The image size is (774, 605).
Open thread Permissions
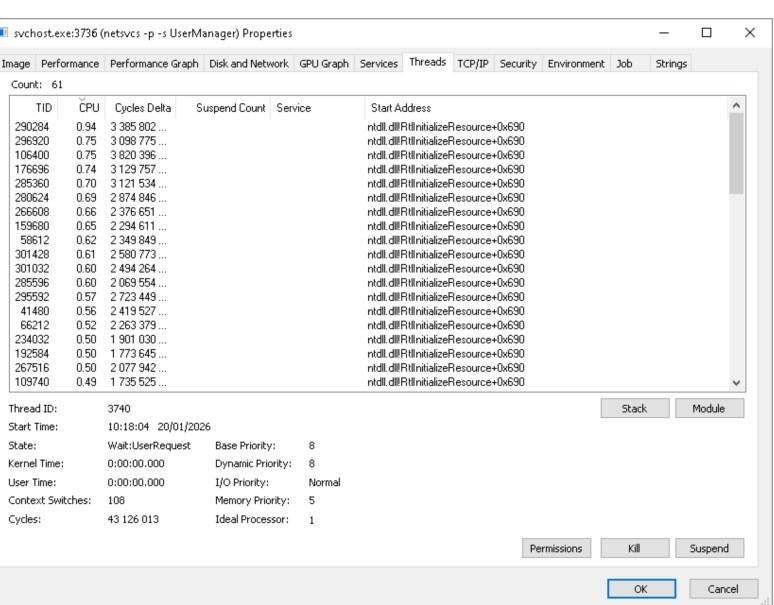click(x=556, y=548)
